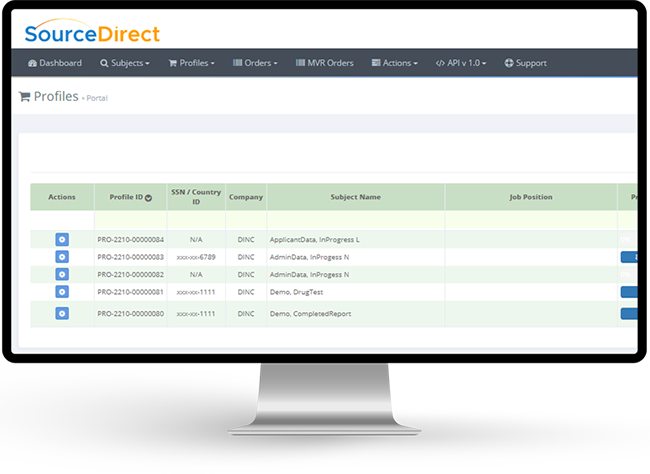Click the API code brackets icon
The width and height of the screenshot is (650, 474).
pyautogui.click(x=440, y=63)
